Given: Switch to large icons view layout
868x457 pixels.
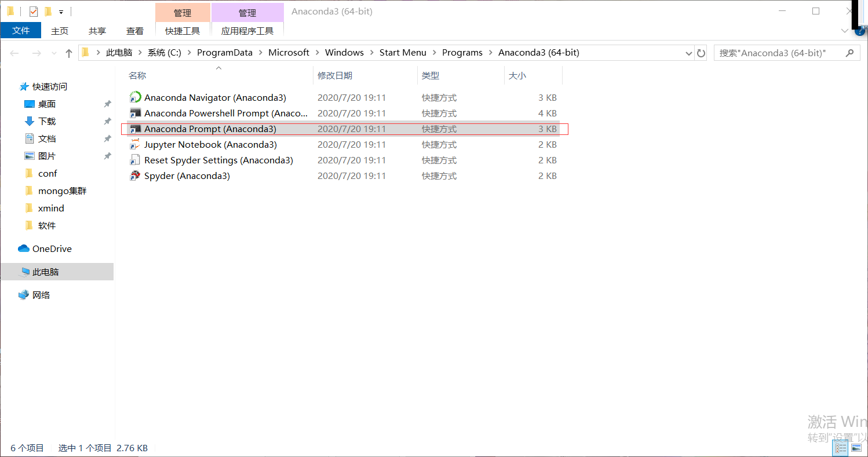Looking at the screenshot, I should (856, 448).
